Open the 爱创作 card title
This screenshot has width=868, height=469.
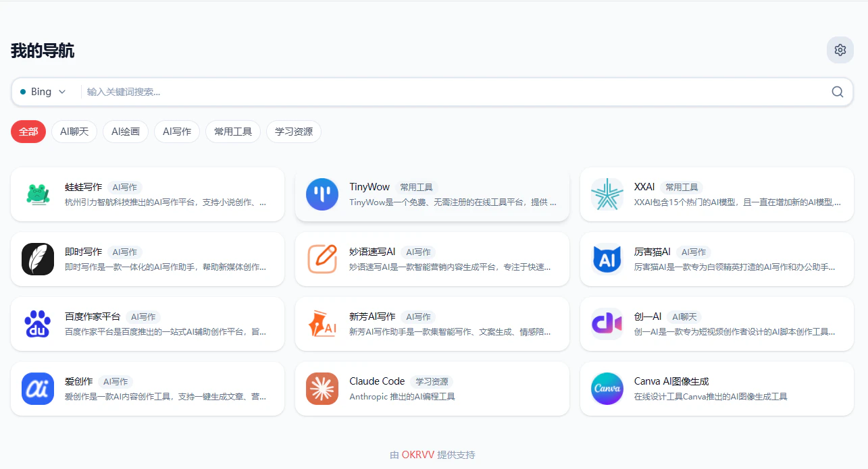pyautogui.click(x=79, y=381)
